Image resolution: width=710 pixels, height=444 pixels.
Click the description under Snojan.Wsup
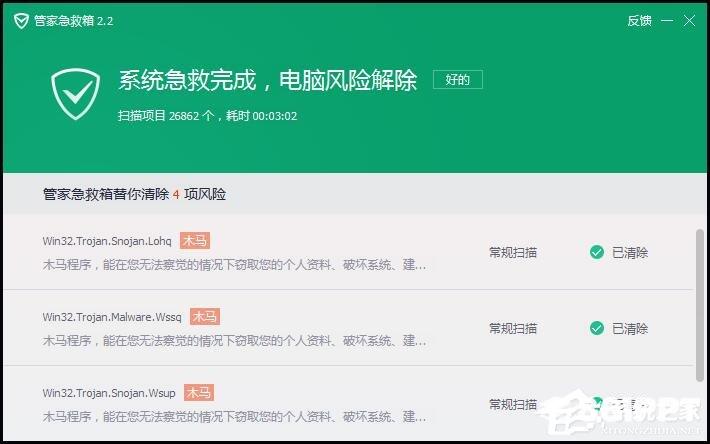coord(234,416)
